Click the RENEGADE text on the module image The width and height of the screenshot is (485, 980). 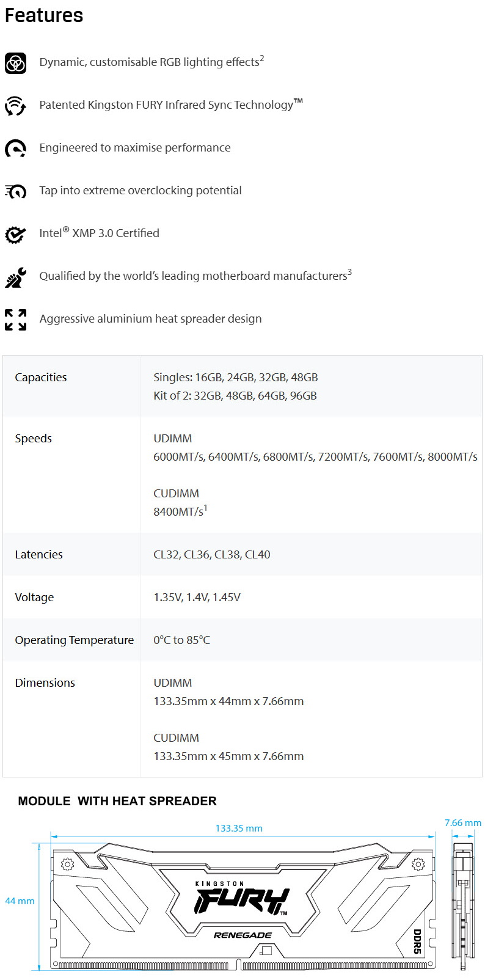coord(242,935)
